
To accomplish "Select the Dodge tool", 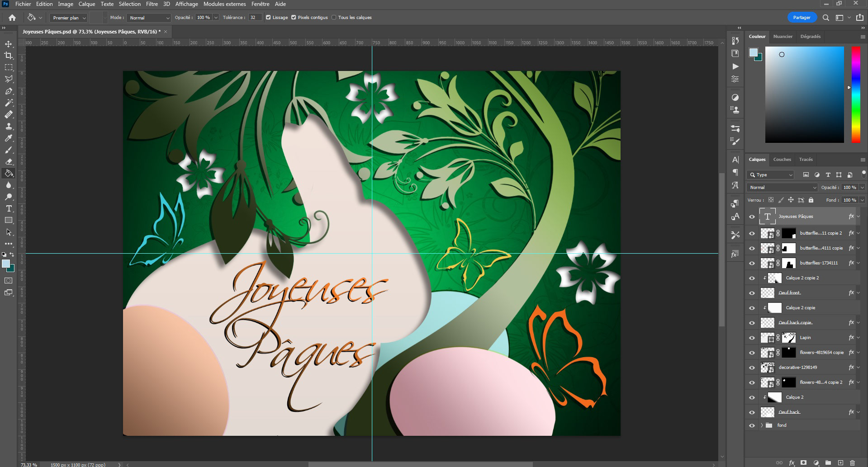I will pos(9,197).
